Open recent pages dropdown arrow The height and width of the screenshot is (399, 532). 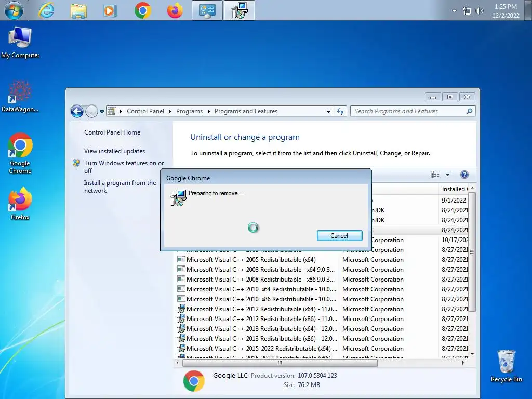click(102, 111)
